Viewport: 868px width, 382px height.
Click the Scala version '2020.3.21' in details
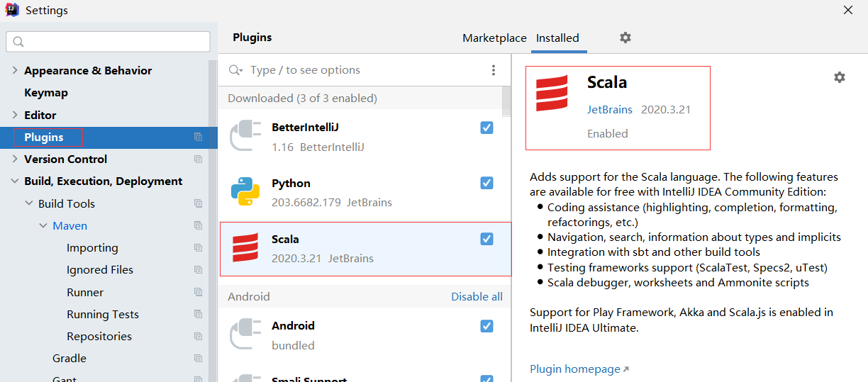click(x=666, y=110)
